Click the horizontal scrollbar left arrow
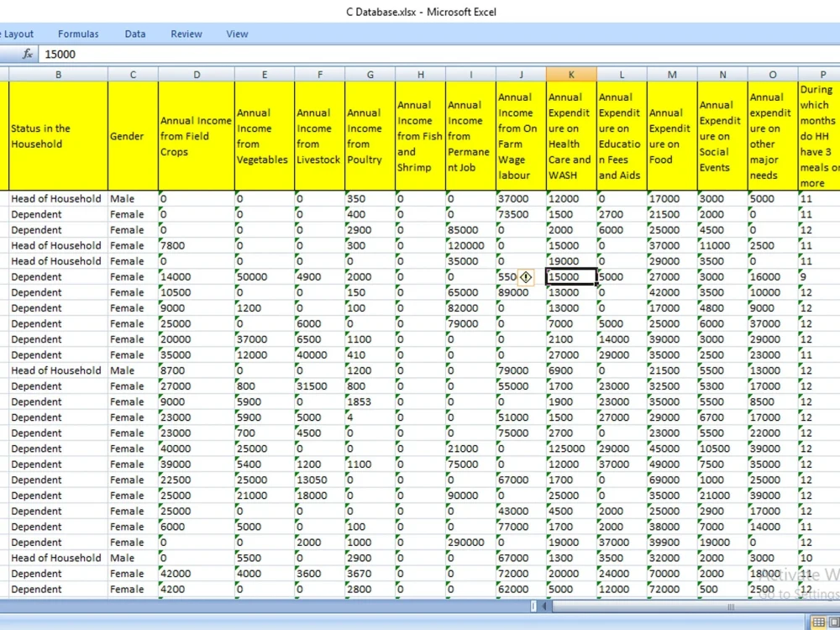 [x=545, y=606]
